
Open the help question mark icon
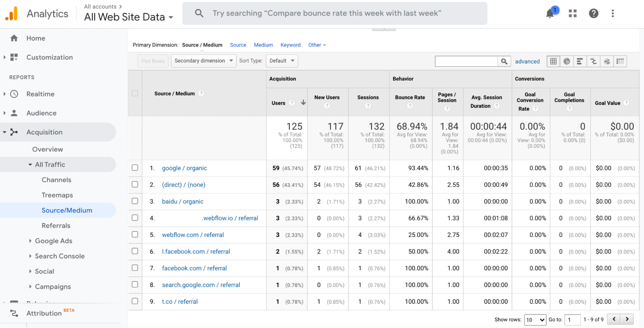593,13
